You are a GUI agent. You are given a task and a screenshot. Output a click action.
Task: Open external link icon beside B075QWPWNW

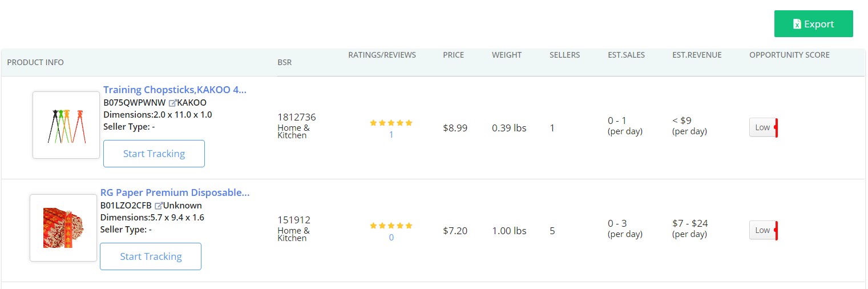[x=172, y=103]
